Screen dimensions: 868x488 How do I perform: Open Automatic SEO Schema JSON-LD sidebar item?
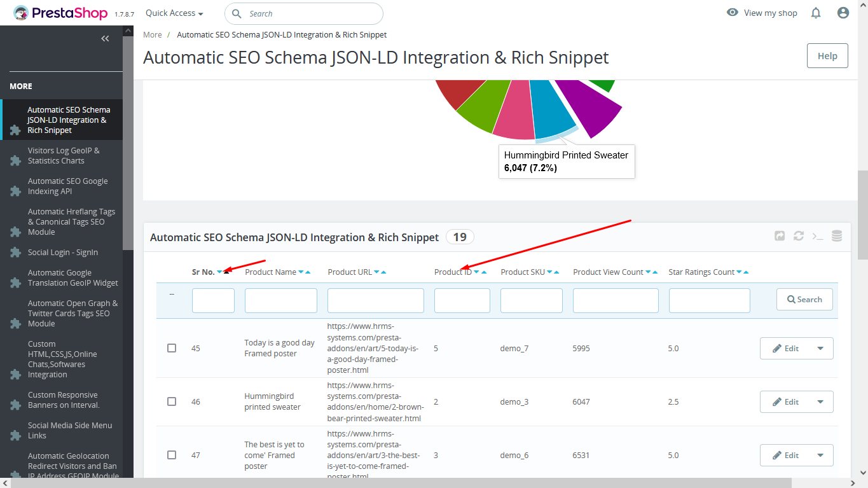(62, 120)
